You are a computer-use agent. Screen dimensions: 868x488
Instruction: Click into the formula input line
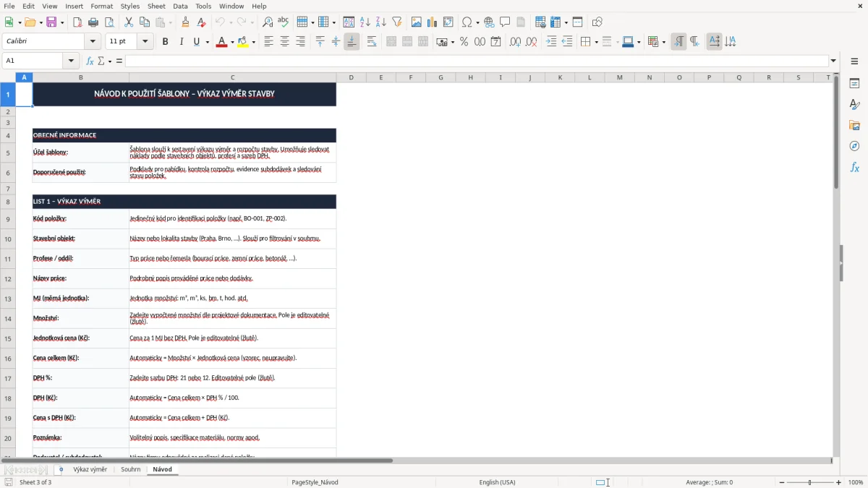click(476, 61)
